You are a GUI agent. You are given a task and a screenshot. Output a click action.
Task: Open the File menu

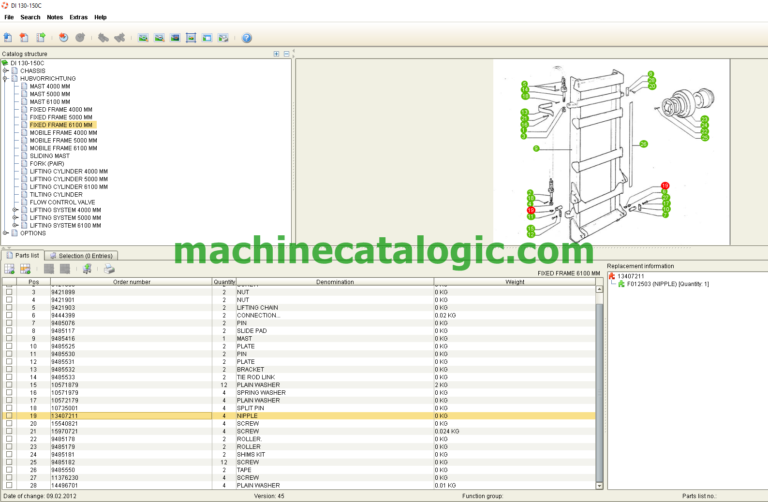tap(9, 17)
